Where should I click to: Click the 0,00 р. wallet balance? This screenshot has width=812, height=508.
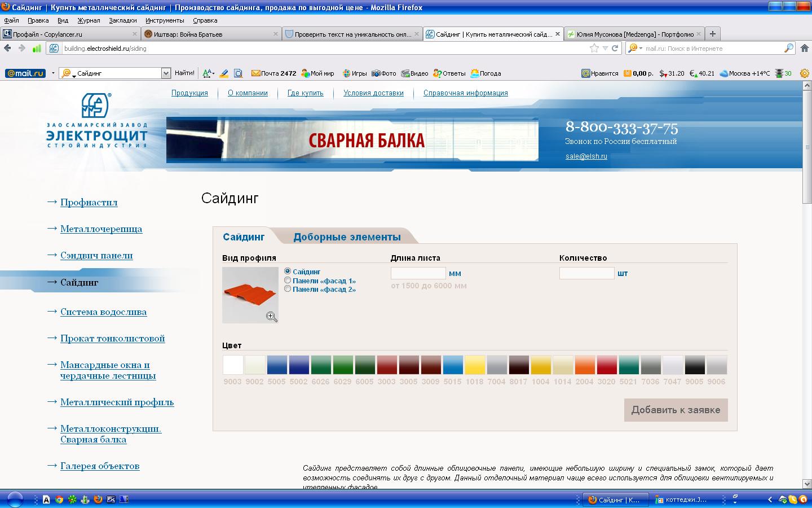(x=638, y=73)
